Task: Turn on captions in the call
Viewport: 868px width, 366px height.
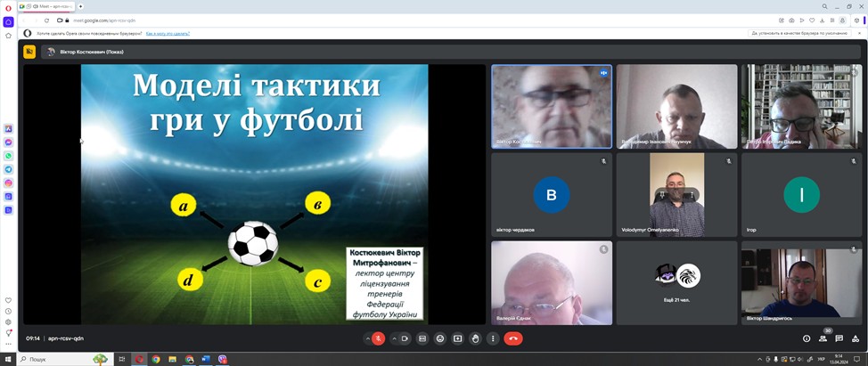Action: (422, 338)
